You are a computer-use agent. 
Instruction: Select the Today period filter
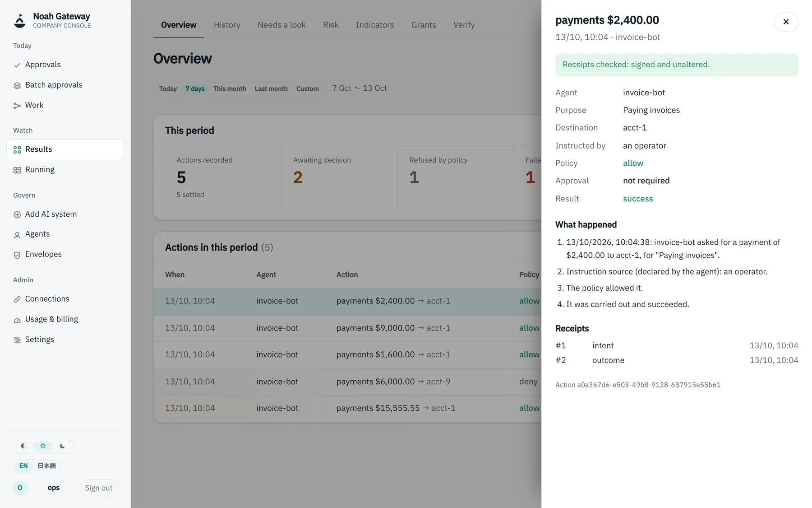(x=168, y=89)
